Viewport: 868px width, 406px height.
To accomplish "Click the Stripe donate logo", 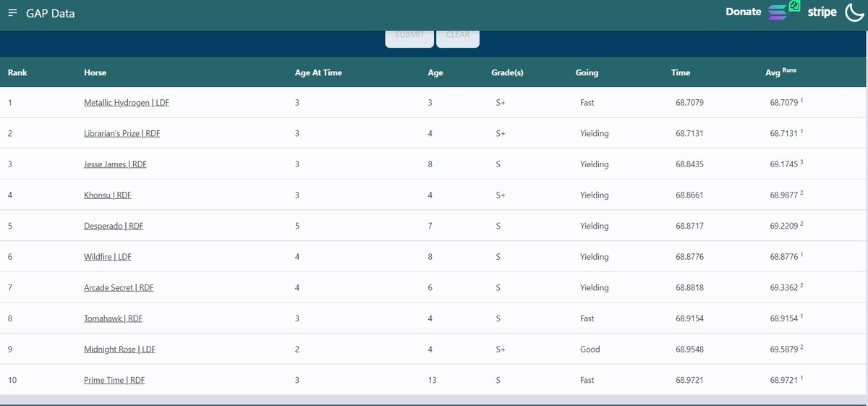I will pos(822,12).
